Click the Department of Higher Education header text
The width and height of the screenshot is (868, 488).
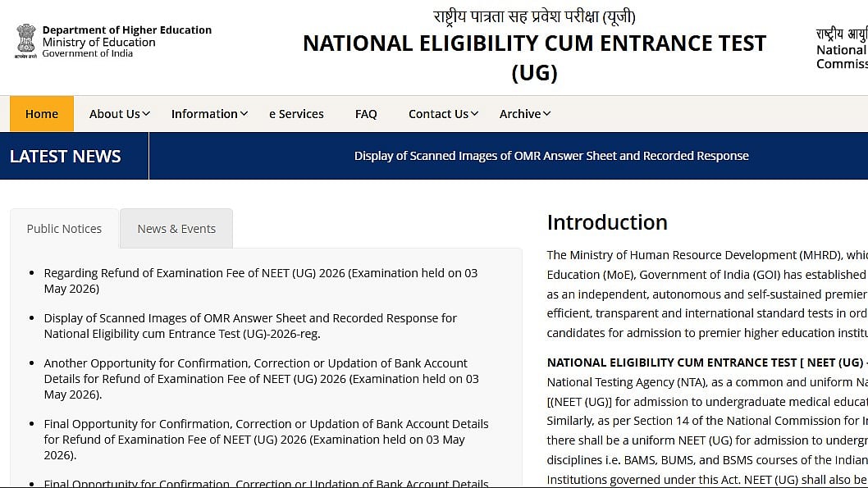127,30
